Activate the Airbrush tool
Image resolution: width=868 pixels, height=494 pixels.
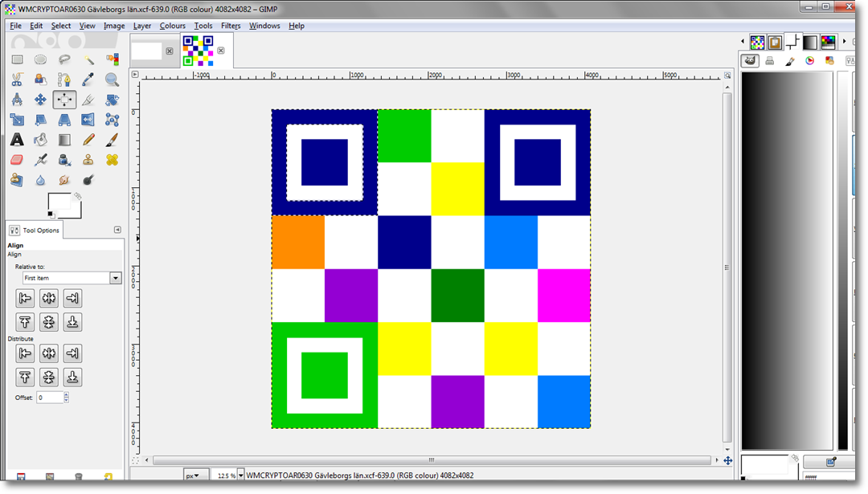[x=40, y=160]
